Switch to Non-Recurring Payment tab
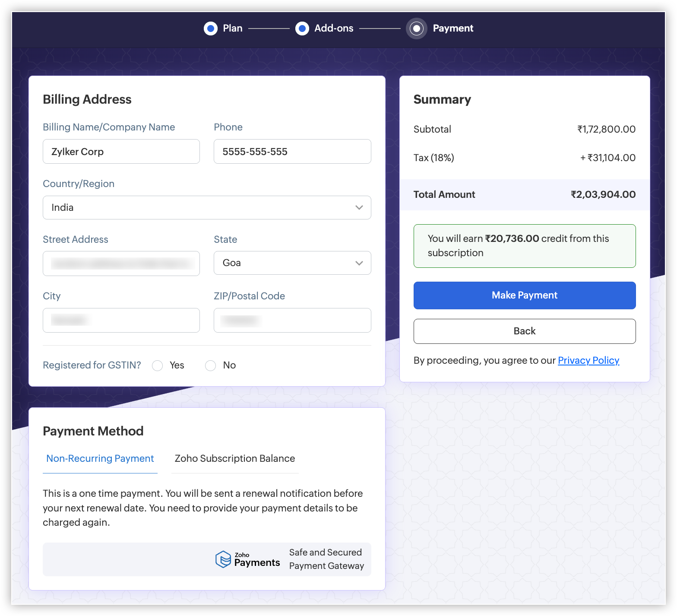677x616 pixels. 100,459
